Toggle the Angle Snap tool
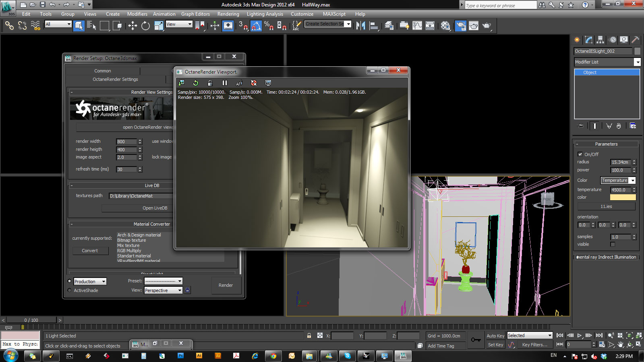The width and height of the screenshot is (644, 362). pos(256,26)
